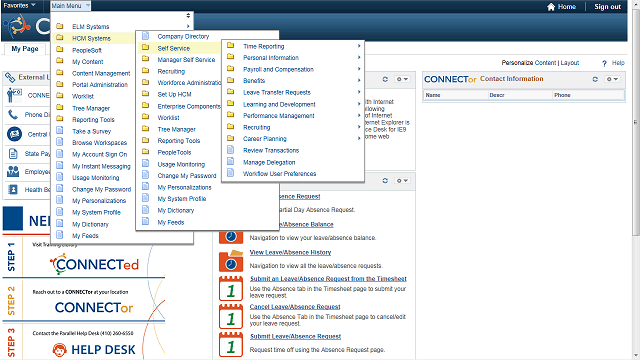Screen dimensions: 640x360
Task: Click the Time Reporting folder icon
Action: click(231, 45)
